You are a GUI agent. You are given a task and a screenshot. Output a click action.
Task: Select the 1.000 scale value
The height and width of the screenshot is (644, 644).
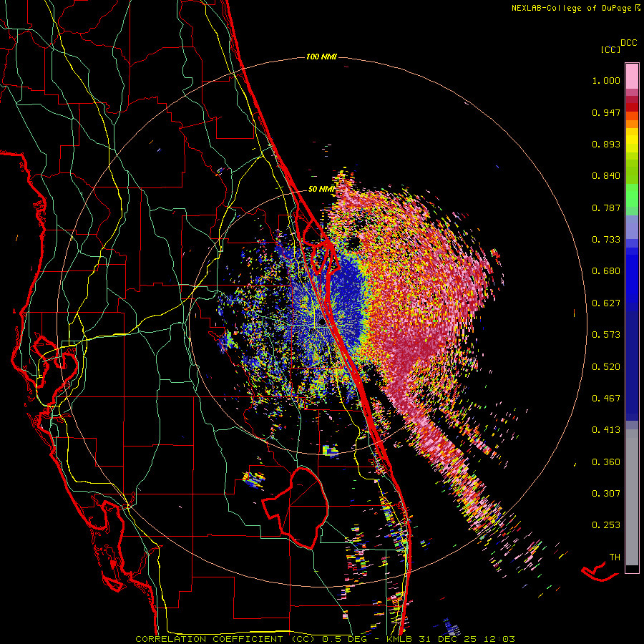606,80
